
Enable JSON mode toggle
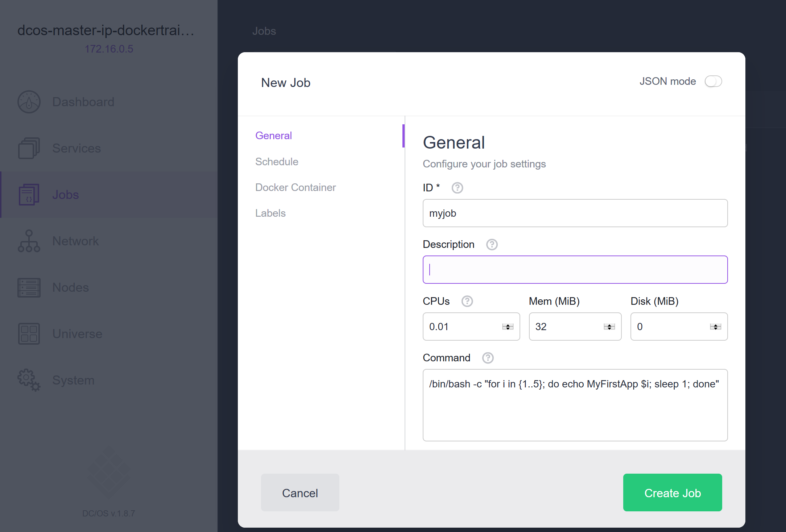713,81
